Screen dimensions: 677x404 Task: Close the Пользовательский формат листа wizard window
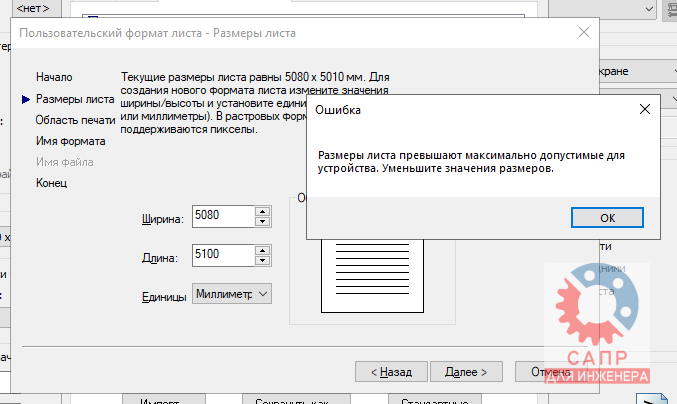pos(584,32)
